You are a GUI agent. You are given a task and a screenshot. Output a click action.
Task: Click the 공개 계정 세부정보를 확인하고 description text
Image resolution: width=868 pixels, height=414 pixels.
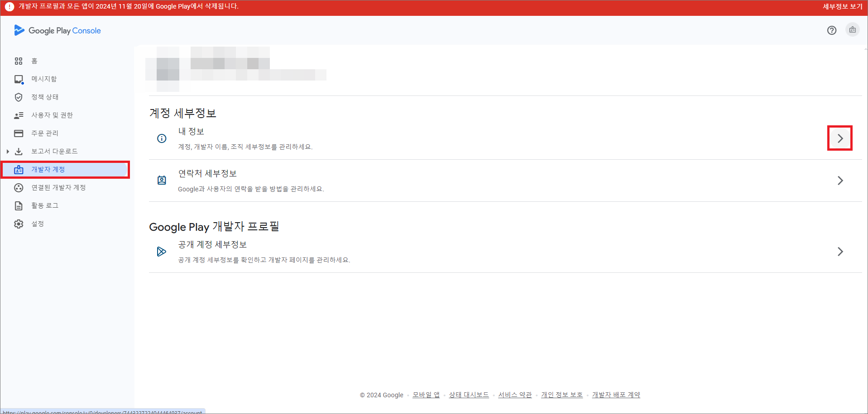(x=264, y=260)
